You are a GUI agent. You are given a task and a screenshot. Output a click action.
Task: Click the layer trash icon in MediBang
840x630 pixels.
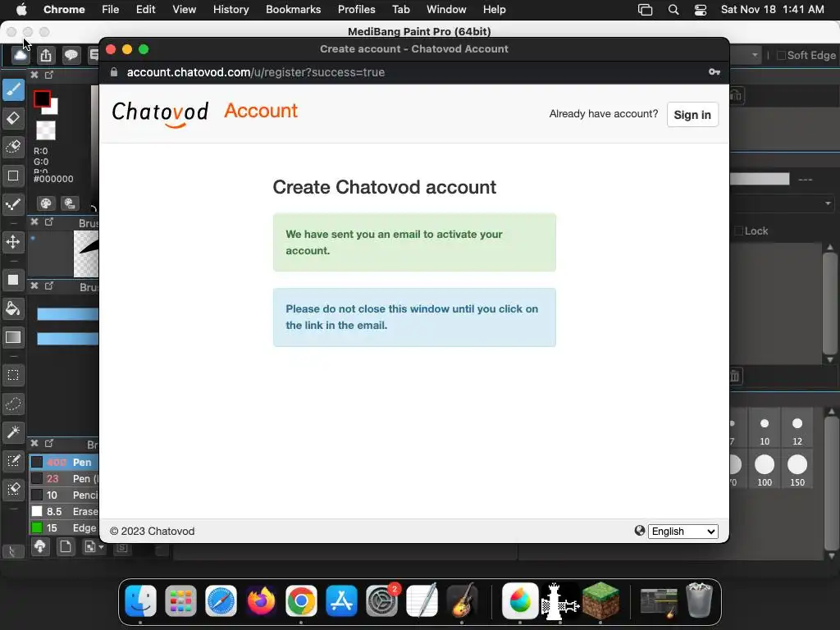pyautogui.click(x=734, y=376)
